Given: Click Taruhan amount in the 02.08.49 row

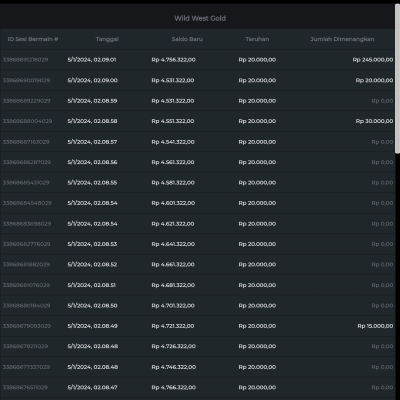Looking at the screenshot, I should tap(257, 326).
